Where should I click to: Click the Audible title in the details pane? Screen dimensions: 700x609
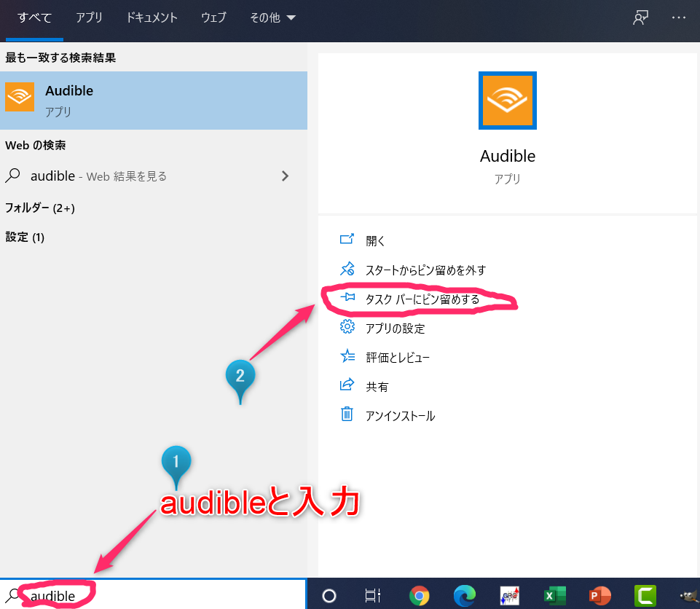(x=508, y=157)
